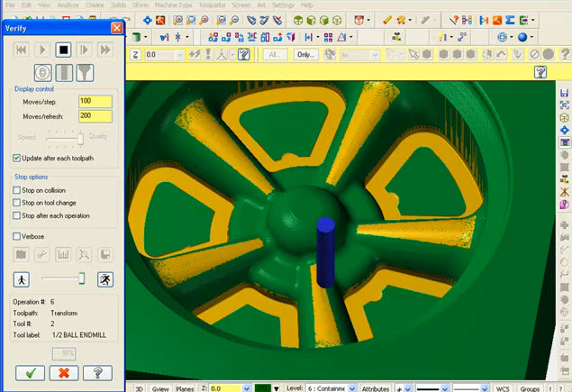Click the Attributes status button
This screenshot has width=572, height=392.
click(x=376, y=388)
